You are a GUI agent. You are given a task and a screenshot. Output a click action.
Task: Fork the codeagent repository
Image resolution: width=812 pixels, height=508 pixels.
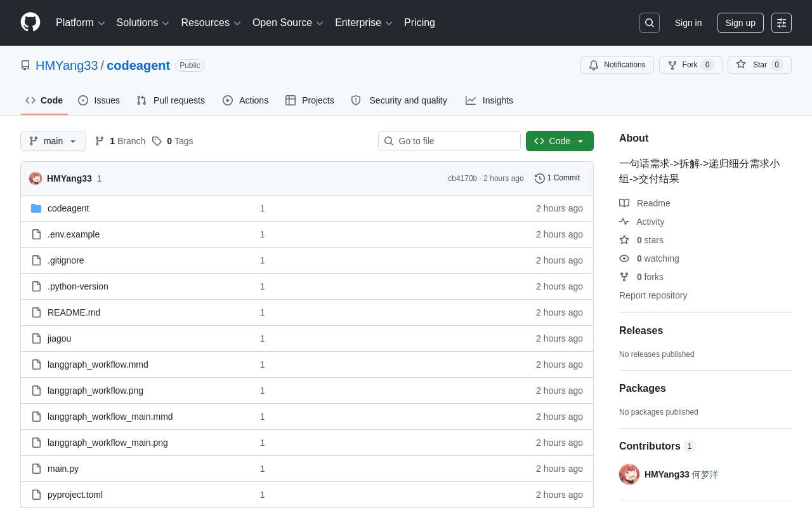[x=691, y=65]
